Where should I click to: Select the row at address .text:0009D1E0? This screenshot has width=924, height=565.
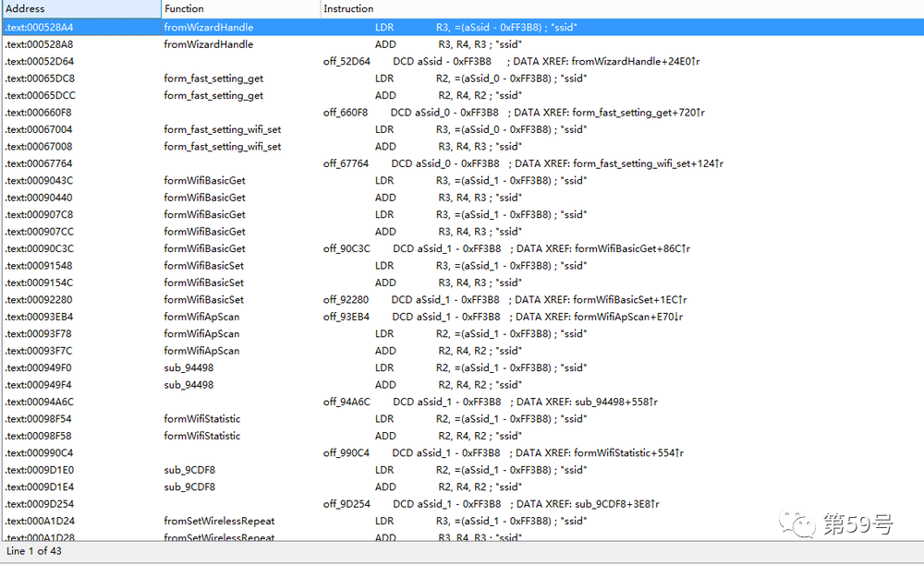pyautogui.click(x=463, y=471)
